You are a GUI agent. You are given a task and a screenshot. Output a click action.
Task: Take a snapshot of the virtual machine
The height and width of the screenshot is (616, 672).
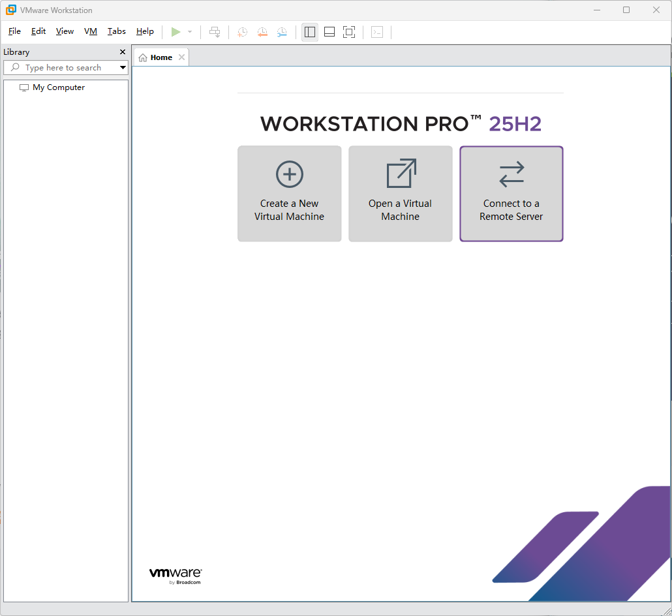click(241, 31)
